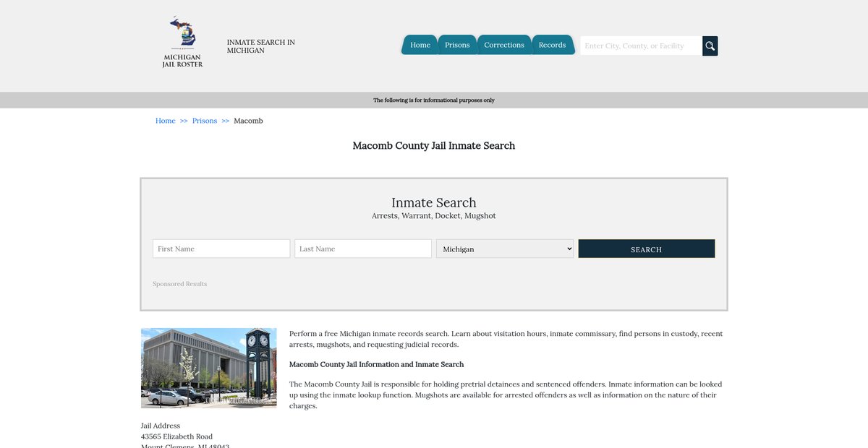
Task: Switch to the Prisons navigation tab
Action: click(x=457, y=45)
